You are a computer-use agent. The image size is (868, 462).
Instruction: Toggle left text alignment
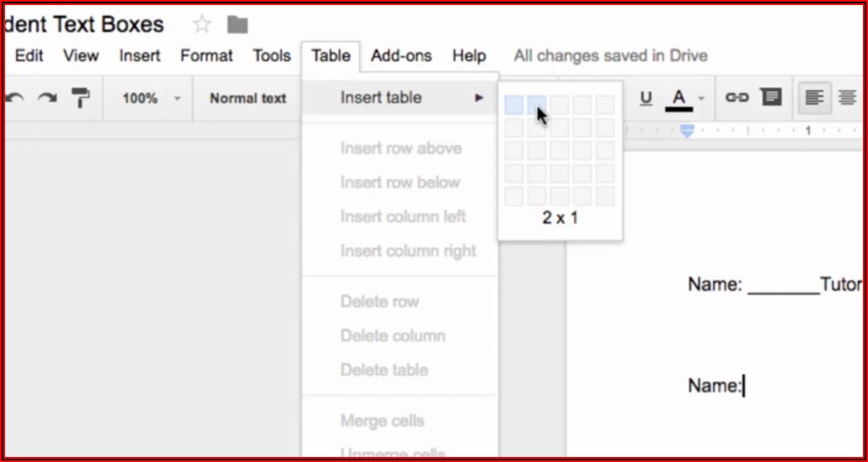click(814, 98)
